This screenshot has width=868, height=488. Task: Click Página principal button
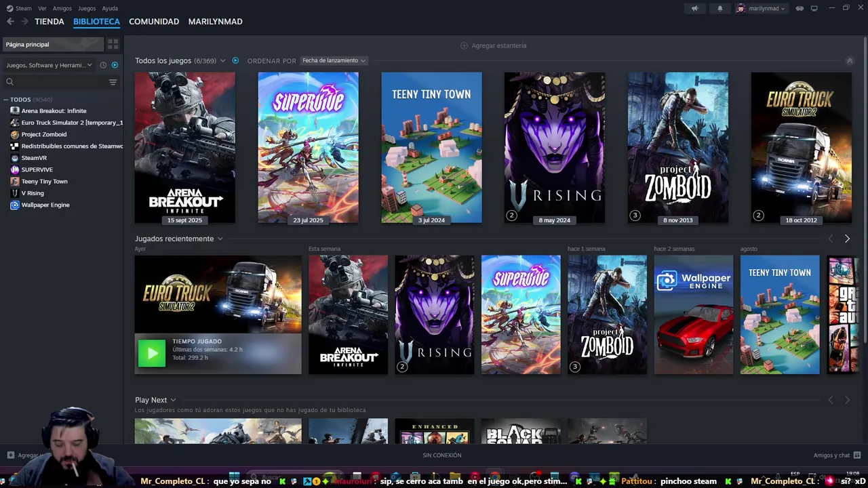tap(54, 44)
